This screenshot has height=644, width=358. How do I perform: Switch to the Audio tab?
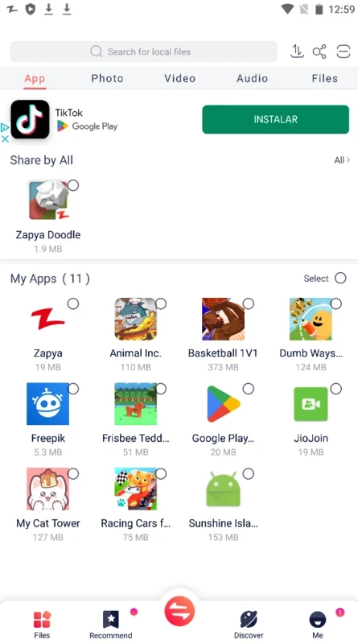pyautogui.click(x=252, y=78)
